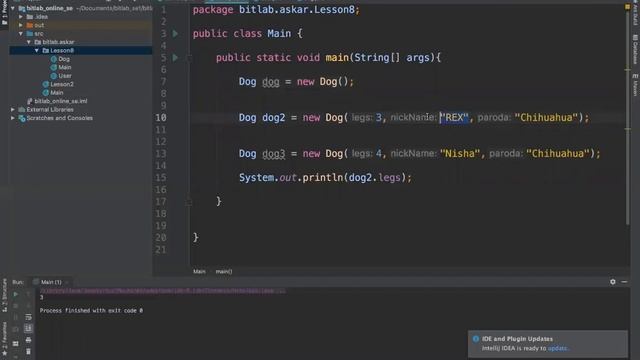Click "REX" string on line 10
640x360 pixels.
click(x=454, y=118)
